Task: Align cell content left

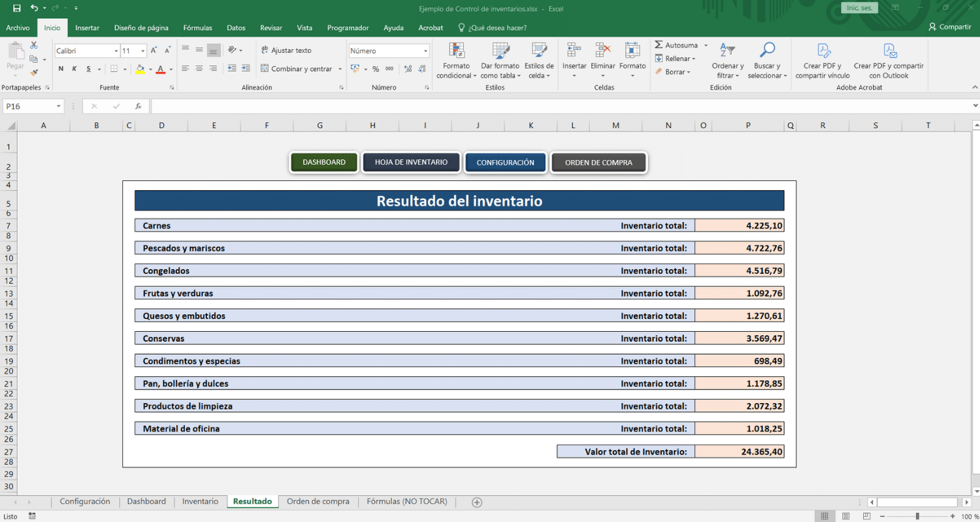Action: [186, 68]
